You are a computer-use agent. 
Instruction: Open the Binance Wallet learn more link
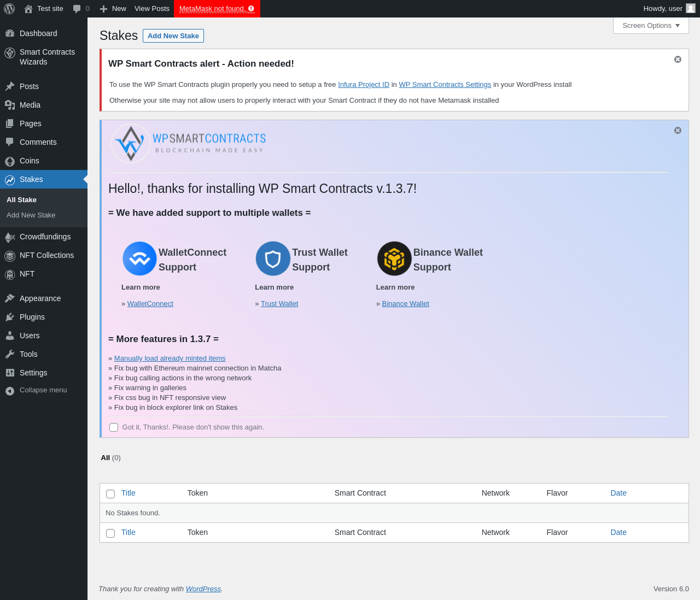(406, 304)
